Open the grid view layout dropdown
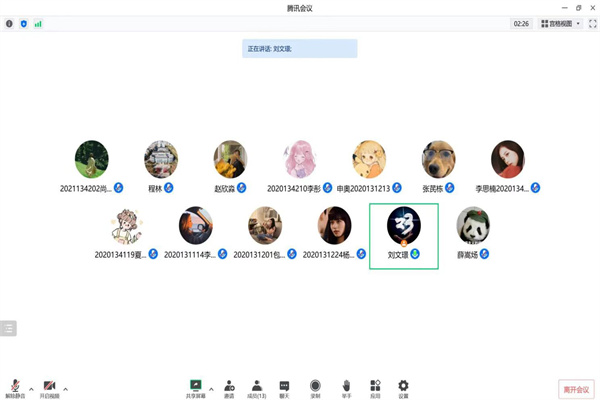 (561, 24)
